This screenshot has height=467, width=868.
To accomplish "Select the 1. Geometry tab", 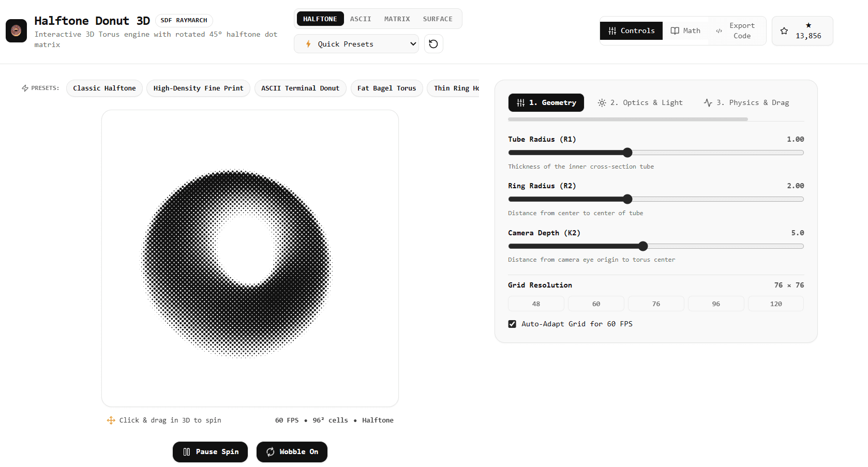I will pos(546,102).
